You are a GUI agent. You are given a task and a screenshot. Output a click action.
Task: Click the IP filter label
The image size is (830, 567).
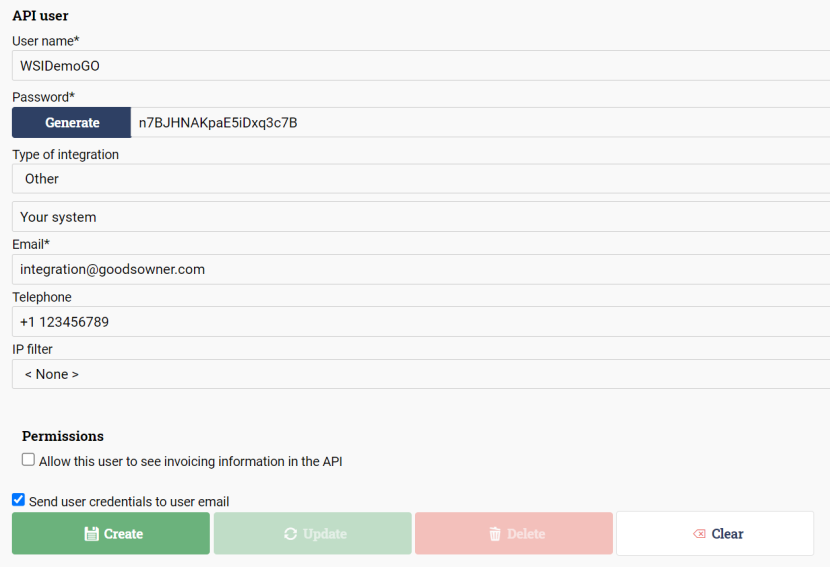[x=32, y=349]
